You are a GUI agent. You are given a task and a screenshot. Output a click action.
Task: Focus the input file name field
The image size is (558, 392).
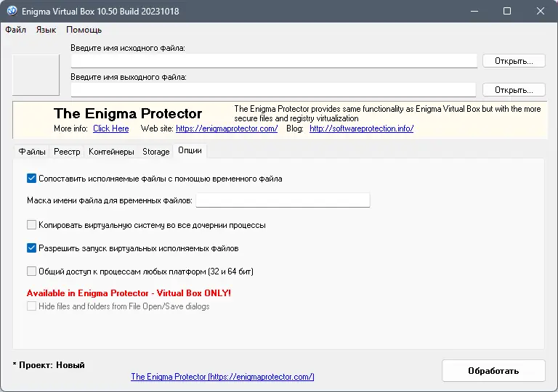click(274, 61)
